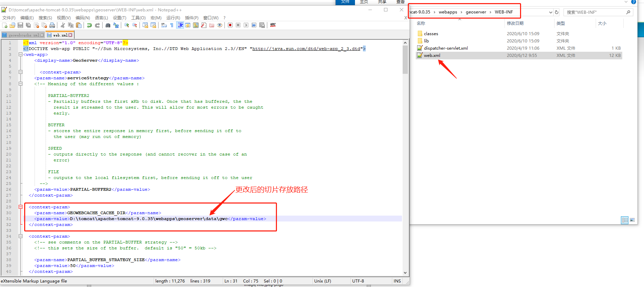The height and width of the screenshot is (287, 644).
Task: Click the ABC spell check icon
Action: pyautogui.click(x=273, y=25)
